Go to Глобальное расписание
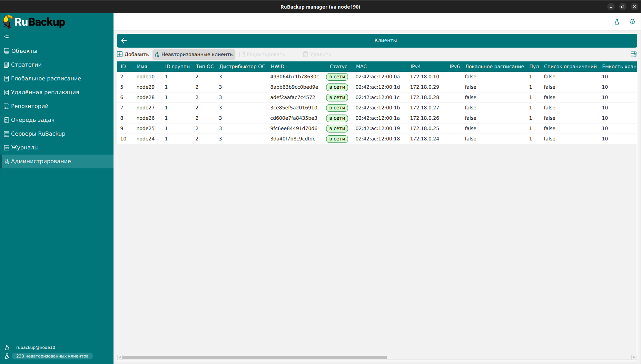641x364 pixels. tap(46, 79)
